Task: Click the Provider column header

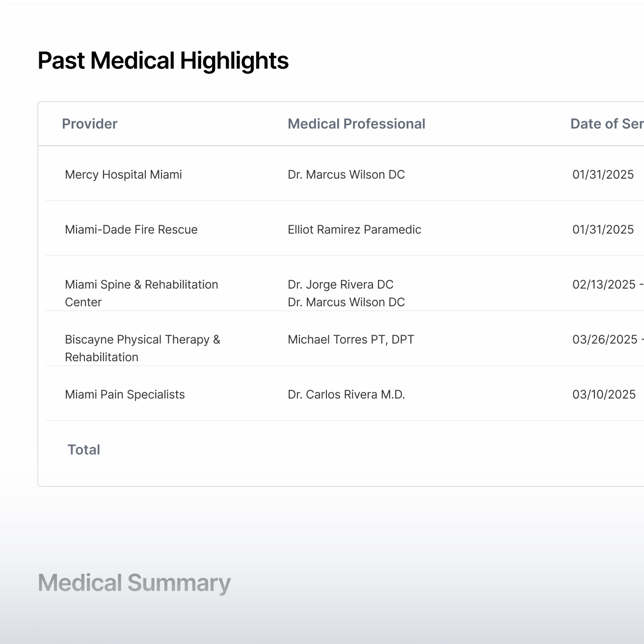Action: [x=89, y=124]
